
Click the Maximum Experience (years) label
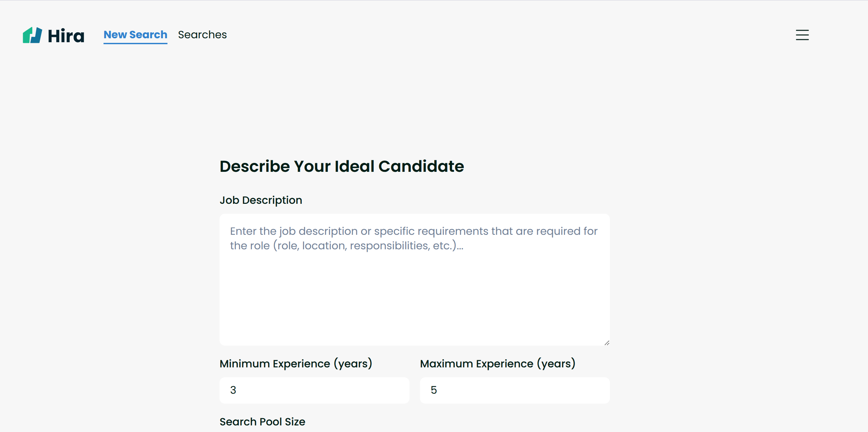pyautogui.click(x=497, y=364)
